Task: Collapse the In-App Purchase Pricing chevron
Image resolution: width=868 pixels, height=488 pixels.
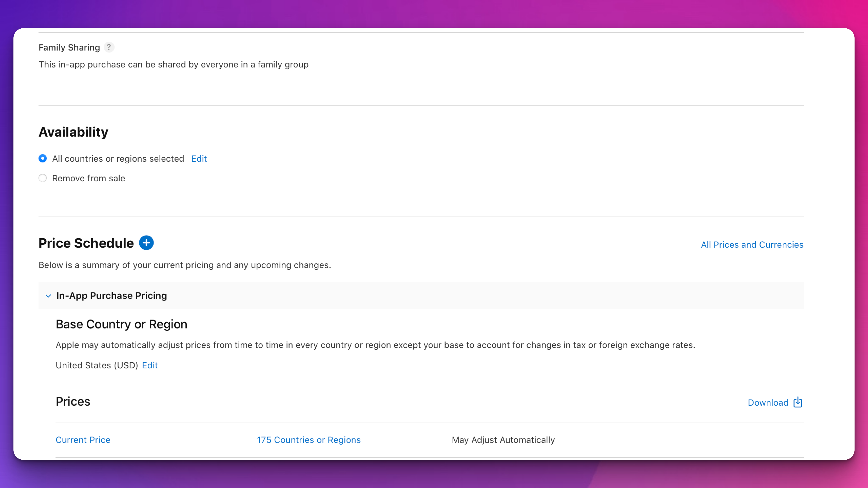Action: pos(48,296)
